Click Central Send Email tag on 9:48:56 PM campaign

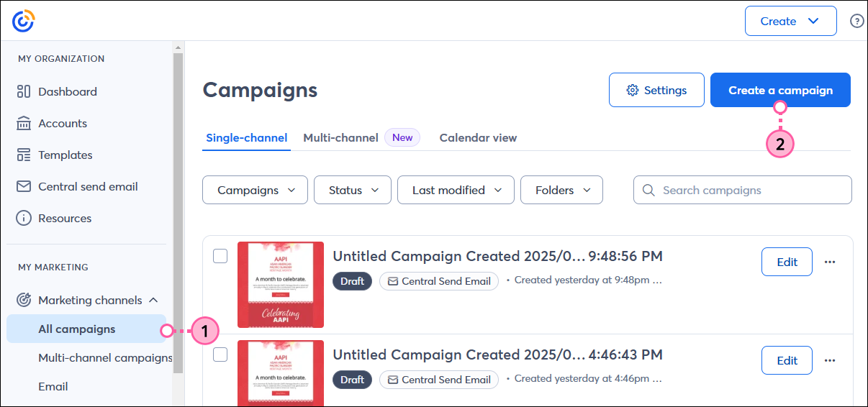coord(439,281)
